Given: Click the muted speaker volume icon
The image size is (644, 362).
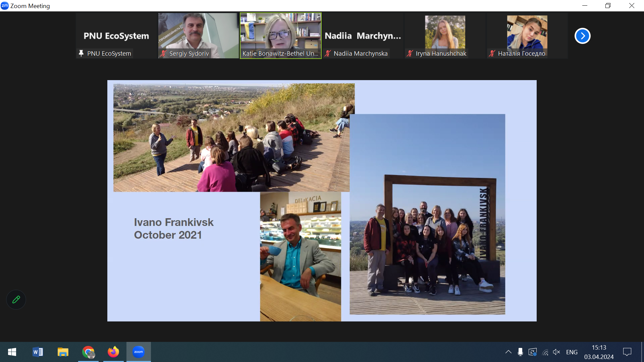Looking at the screenshot, I should (556, 352).
